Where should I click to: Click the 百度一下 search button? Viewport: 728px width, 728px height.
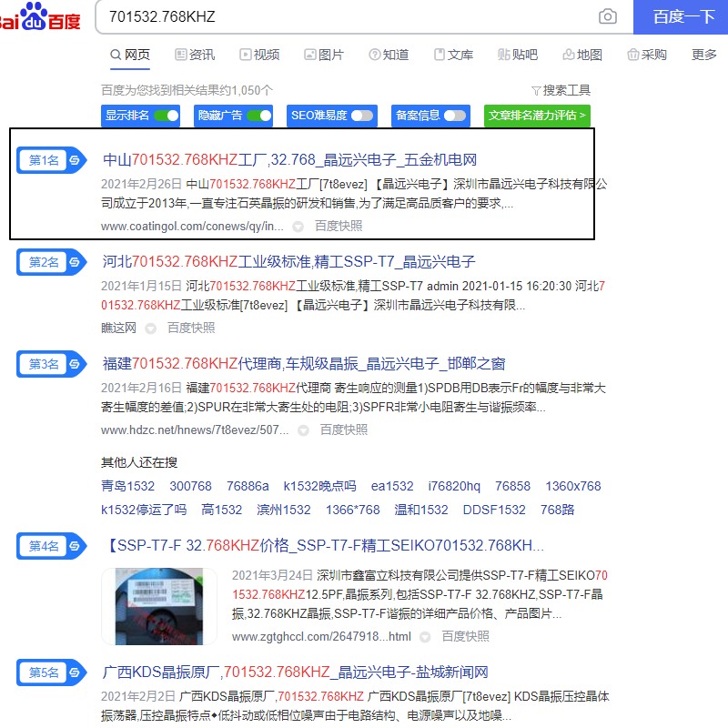coord(681,17)
